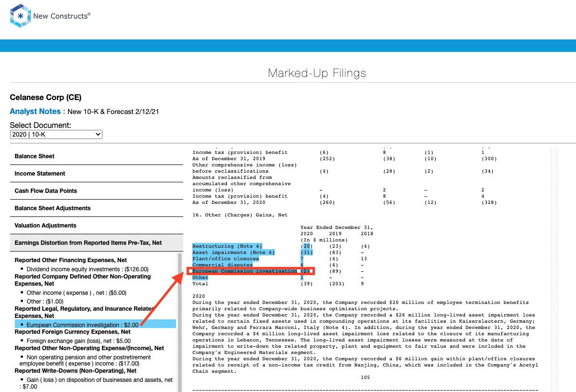Click highlighted Asset impairments (Note 4) label
This screenshot has height=392, width=576.
(x=233, y=253)
